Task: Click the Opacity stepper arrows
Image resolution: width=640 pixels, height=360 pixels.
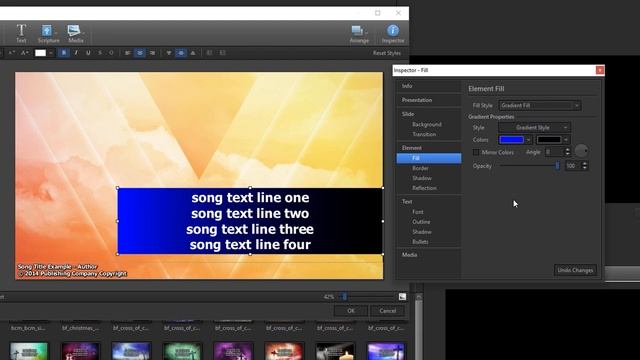Action: pyautogui.click(x=584, y=166)
